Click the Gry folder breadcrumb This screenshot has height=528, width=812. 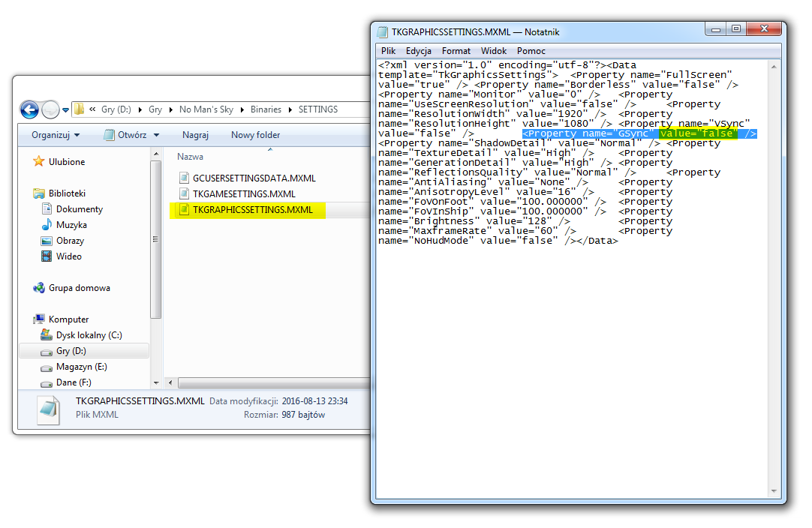click(155, 109)
